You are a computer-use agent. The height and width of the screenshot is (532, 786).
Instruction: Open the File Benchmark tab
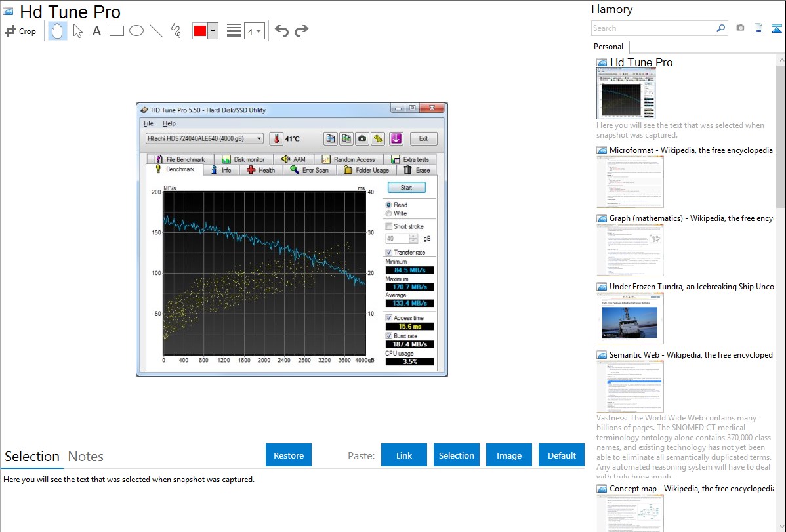tap(180, 159)
